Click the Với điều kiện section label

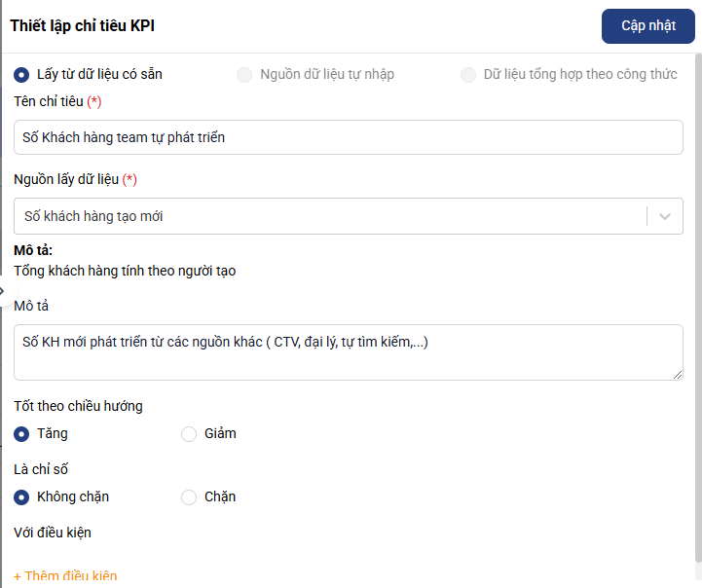point(53,533)
